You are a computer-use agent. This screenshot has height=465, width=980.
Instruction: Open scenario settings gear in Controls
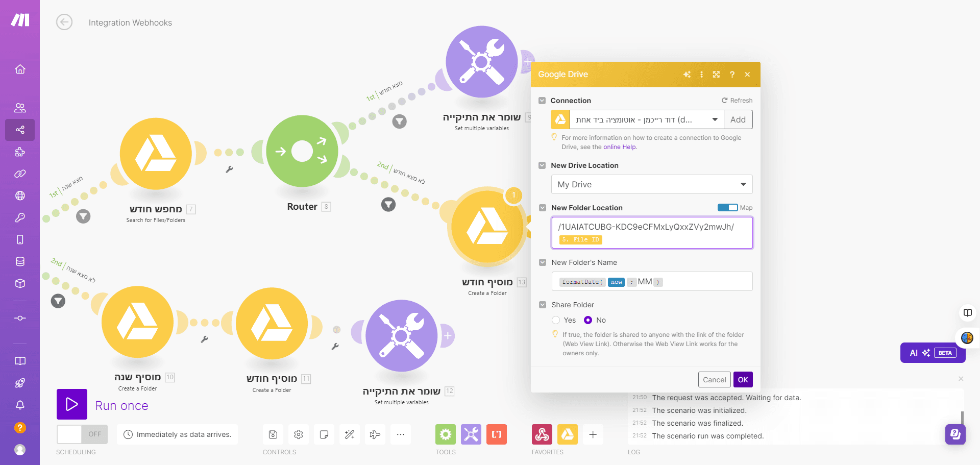tap(299, 434)
